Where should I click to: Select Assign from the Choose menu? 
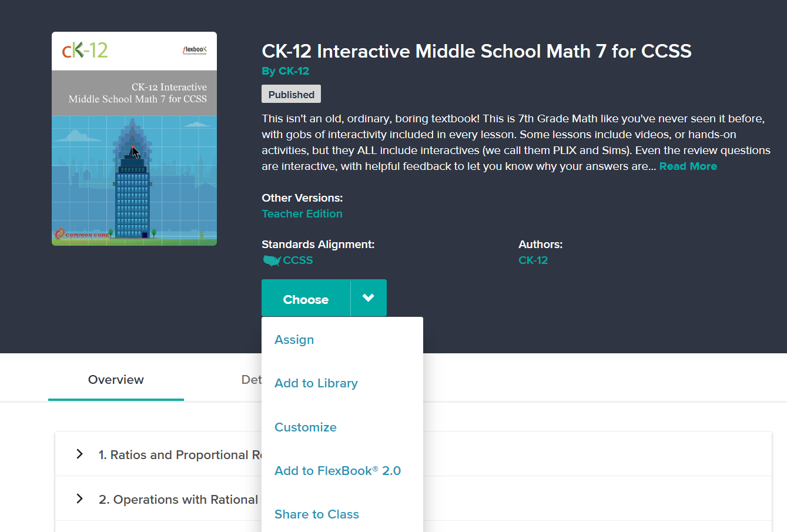[294, 340]
